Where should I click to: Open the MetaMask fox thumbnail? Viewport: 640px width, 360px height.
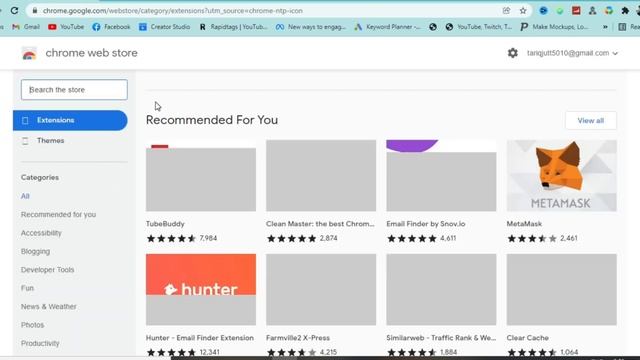pos(562,176)
